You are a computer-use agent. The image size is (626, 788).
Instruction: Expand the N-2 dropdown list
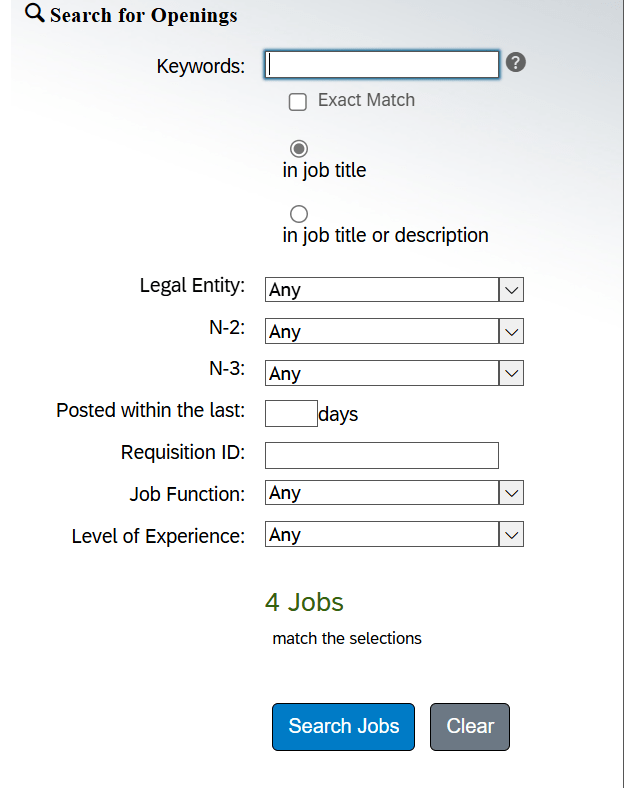tap(394, 331)
